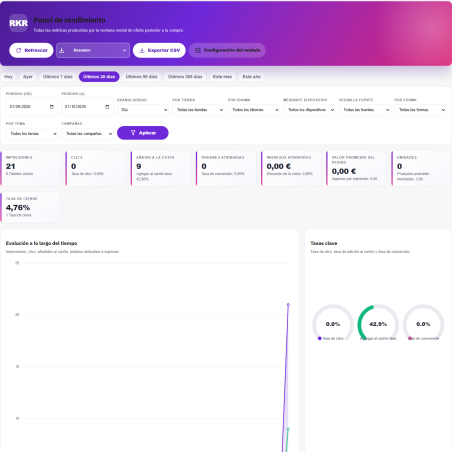This screenshot has height=452, width=452.
Task: Click the Ingresos atribuidos card
Action: point(291,168)
